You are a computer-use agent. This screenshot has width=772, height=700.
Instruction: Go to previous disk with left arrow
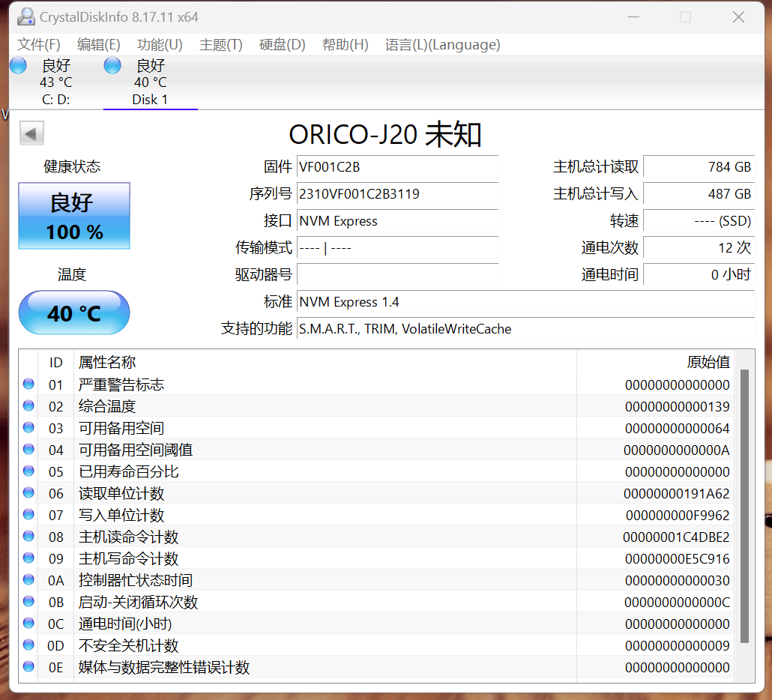coord(31,133)
